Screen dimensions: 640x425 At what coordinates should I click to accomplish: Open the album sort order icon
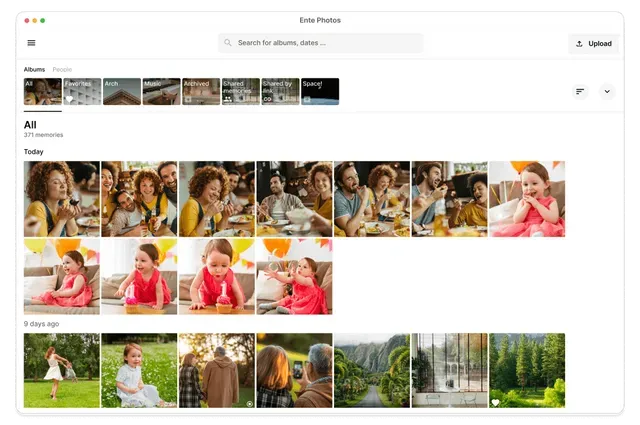click(x=580, y=91)
